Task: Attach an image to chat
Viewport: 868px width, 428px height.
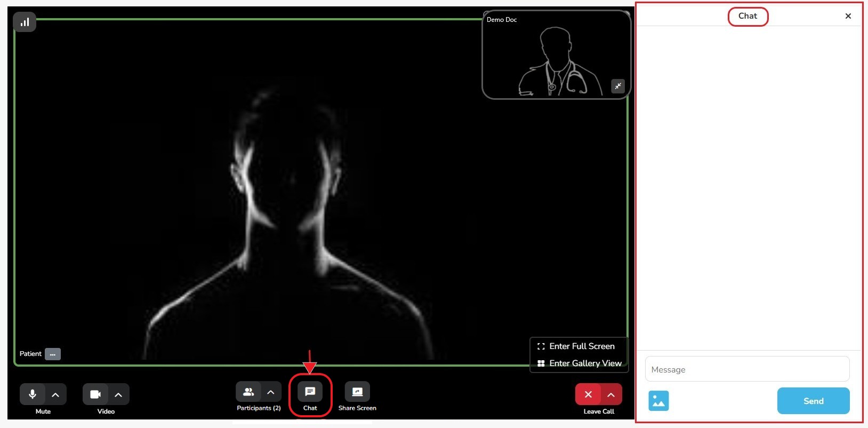Action: (x=658, y=401)
